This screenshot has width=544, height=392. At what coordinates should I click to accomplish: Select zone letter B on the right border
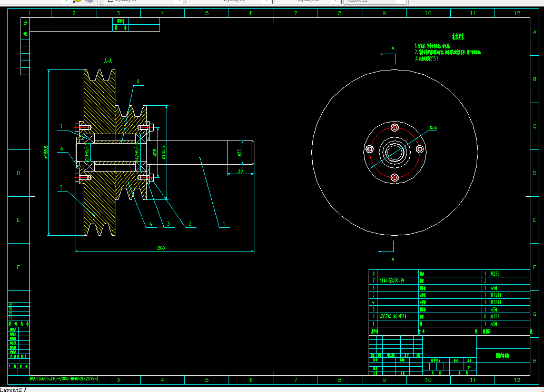click(535, 79)
